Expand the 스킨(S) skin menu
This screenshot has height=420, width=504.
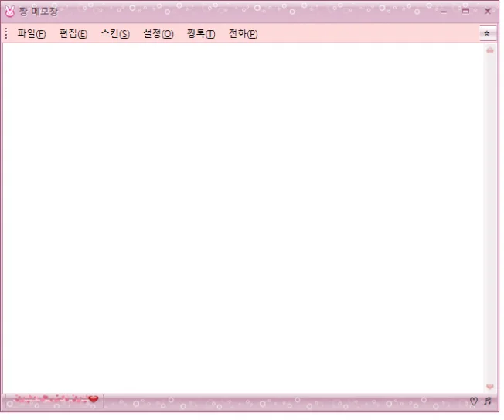point(114,34)
